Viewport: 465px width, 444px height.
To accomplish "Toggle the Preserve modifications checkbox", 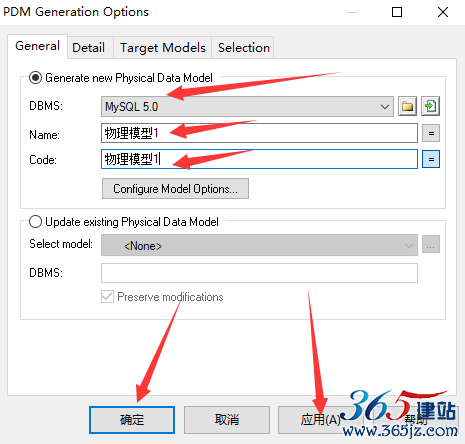I will [x=107, y=296].
